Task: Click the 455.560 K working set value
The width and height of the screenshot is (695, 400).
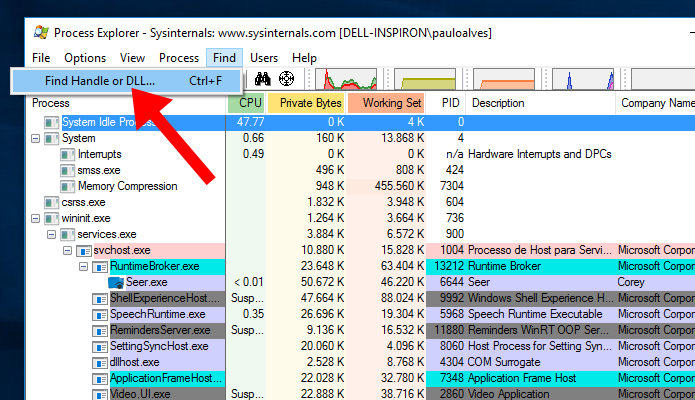Action: (x=399, y=186)
